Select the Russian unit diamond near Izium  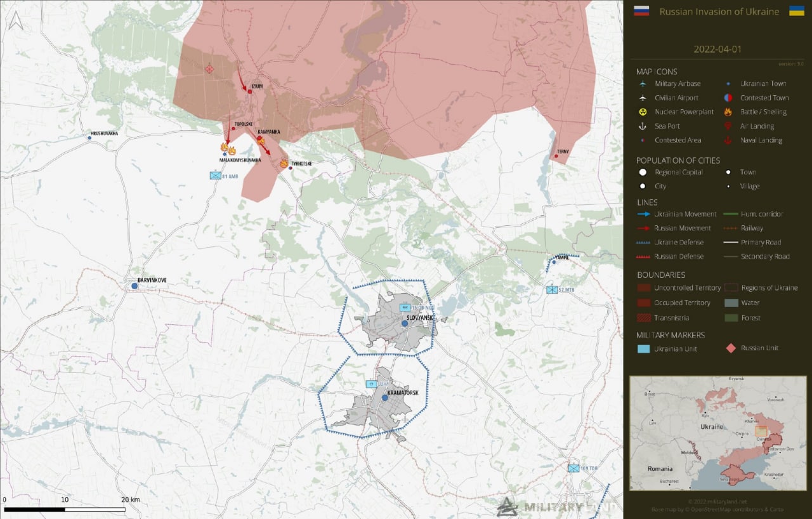pyautogui.click(x=209, y=69)
